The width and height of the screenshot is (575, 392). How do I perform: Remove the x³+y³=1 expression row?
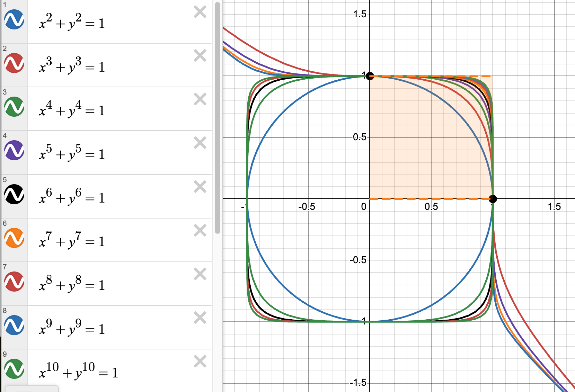click(x=200, y=56)
